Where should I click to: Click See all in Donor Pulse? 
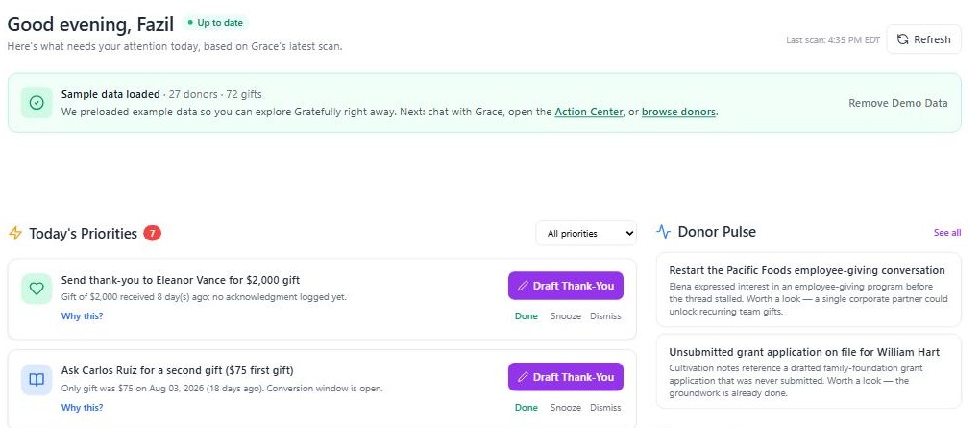pyautogui.click(x=947, y=232)
